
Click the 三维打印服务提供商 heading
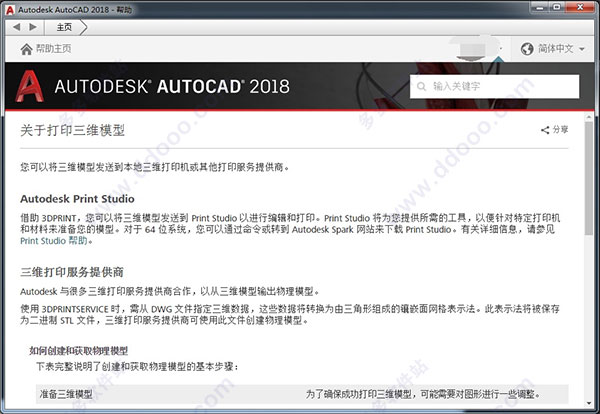[72, 272]
